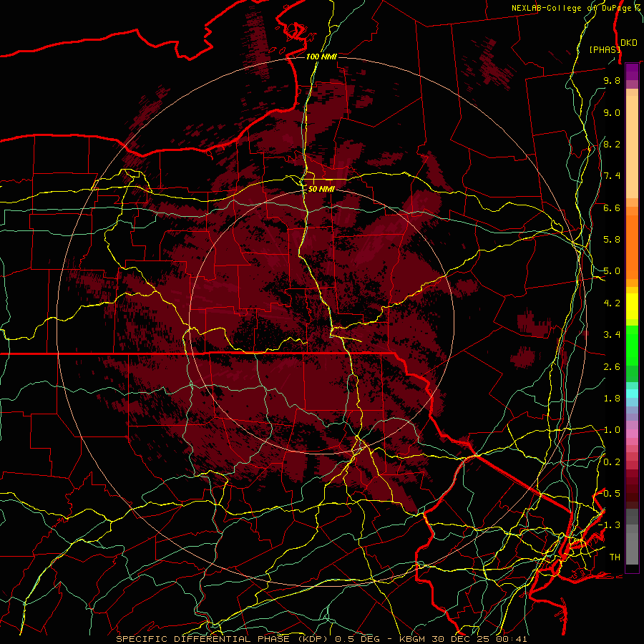The width and height of the screenshot is (644, 644).
Task: Click the 0.2 value on the color scale
Action: [x=612, y=462]
